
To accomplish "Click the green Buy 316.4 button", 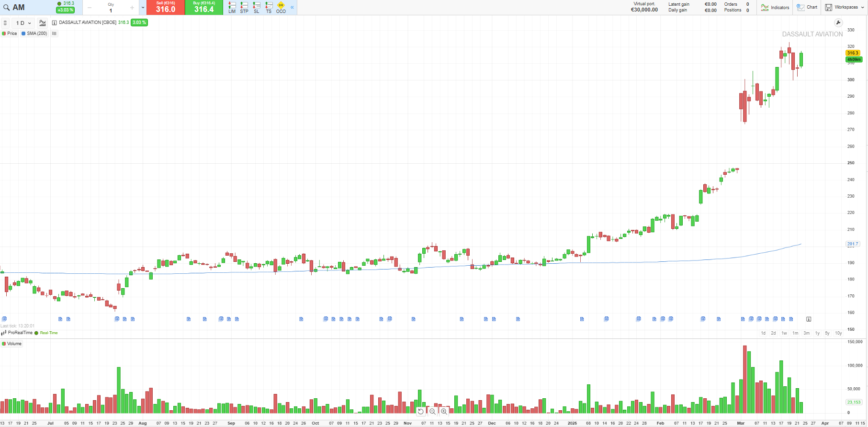I will click(204, 8).
